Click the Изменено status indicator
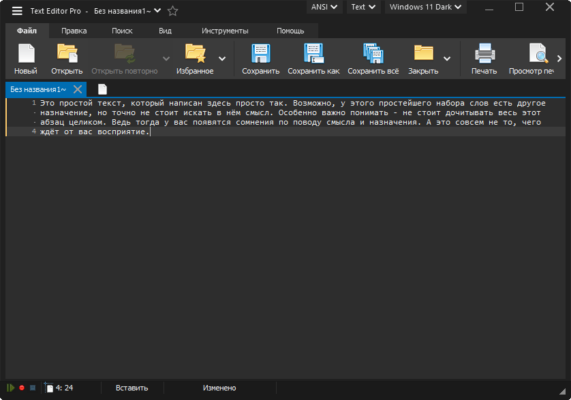571x400 pixels. click(220, 388)
